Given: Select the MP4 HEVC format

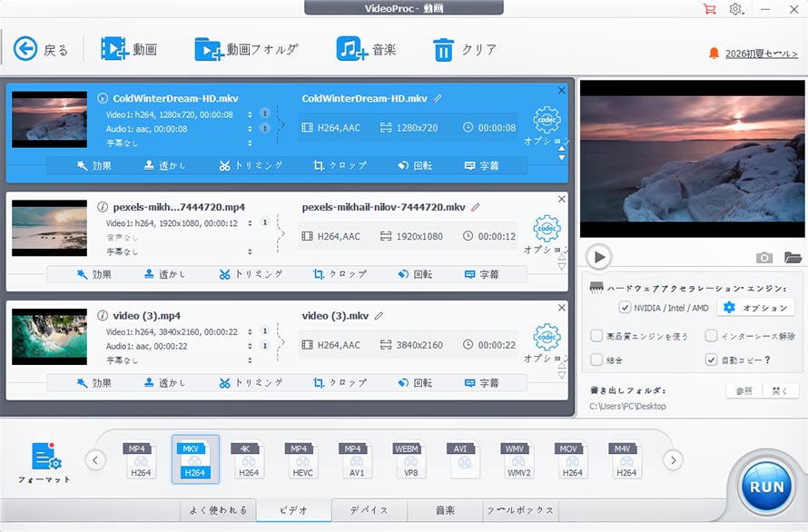Looking at the screenshot, I should [302, 460].
